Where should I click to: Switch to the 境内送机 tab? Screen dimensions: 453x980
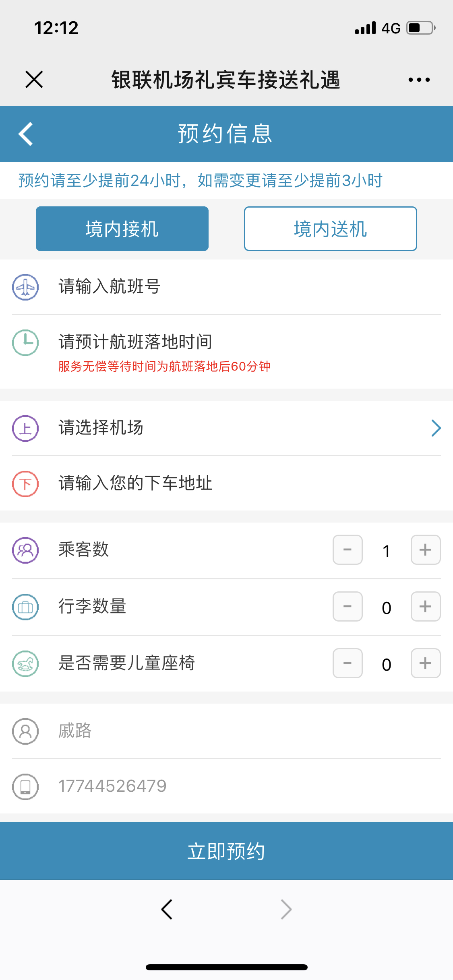point(330,229)
